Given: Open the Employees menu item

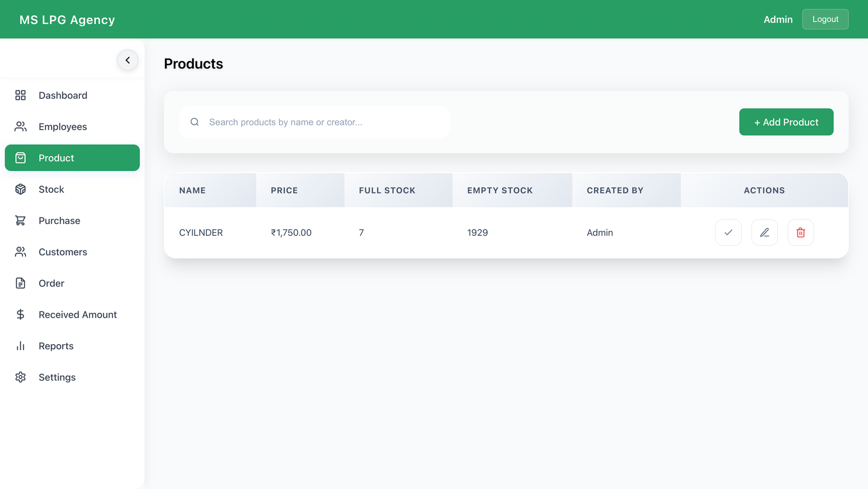Looking at the screenshot, I should (x=72, y=126).
